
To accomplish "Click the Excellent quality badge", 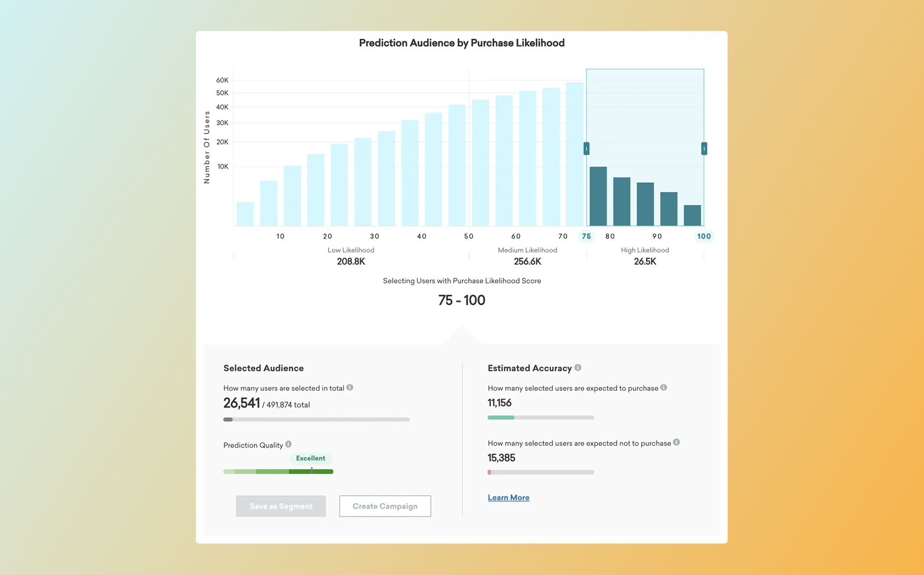I will point(310,458).
